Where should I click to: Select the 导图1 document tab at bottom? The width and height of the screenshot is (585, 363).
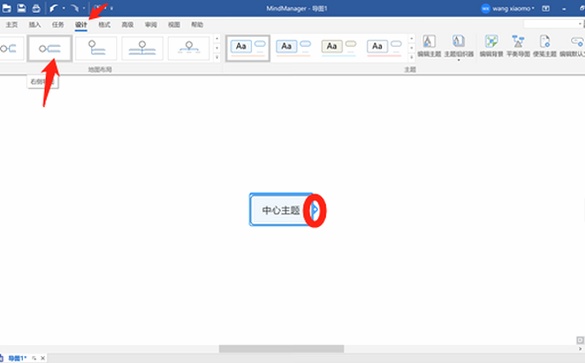tap(17, 358)
